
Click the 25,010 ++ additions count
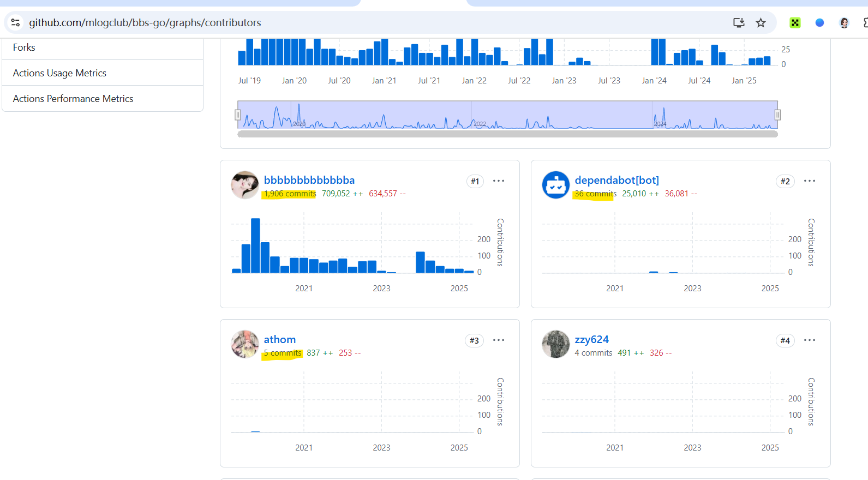click(640, 194)
